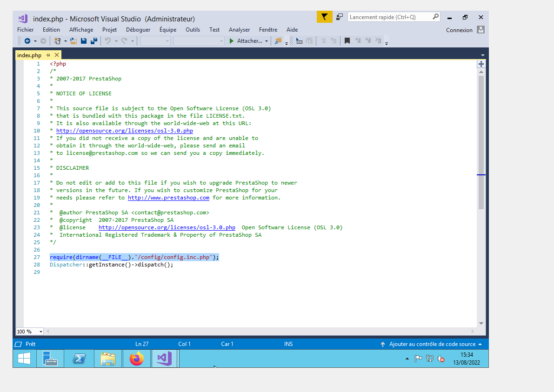This screenshot has width=554, height=392.
Task: Open Server Manager from the taskbar
Action: point(50,359)
